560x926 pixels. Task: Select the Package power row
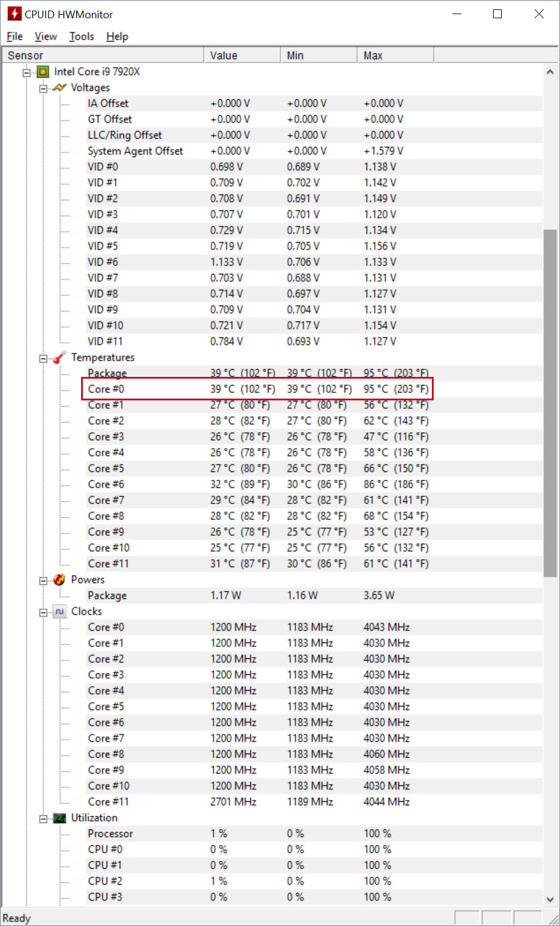click(x=314, y=596)
